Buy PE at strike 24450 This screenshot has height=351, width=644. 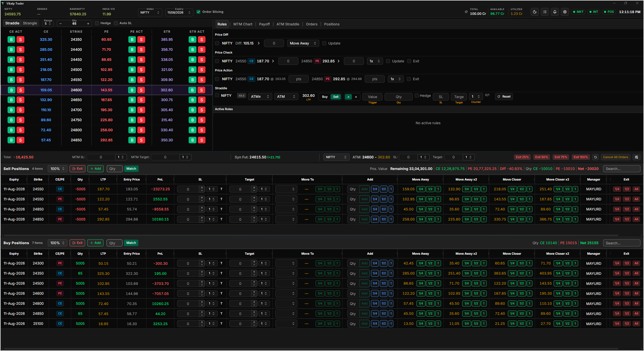(x=132, y=60)
